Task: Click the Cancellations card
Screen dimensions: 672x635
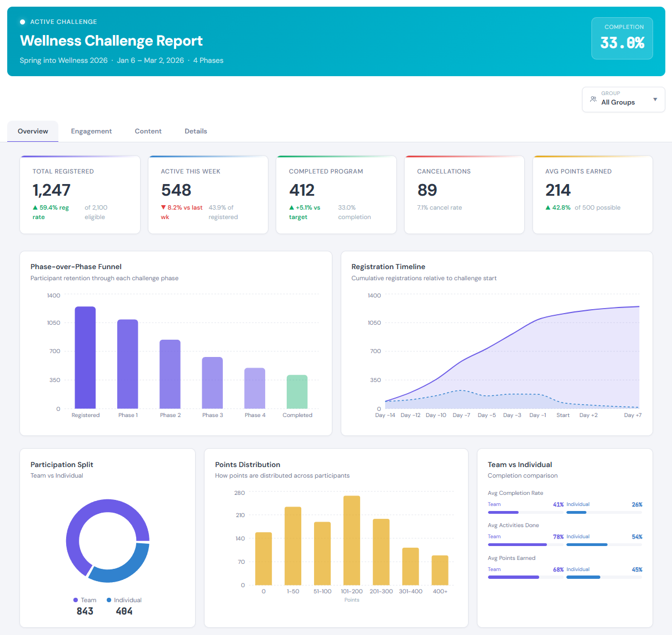Action: click(x=464, y=194)
